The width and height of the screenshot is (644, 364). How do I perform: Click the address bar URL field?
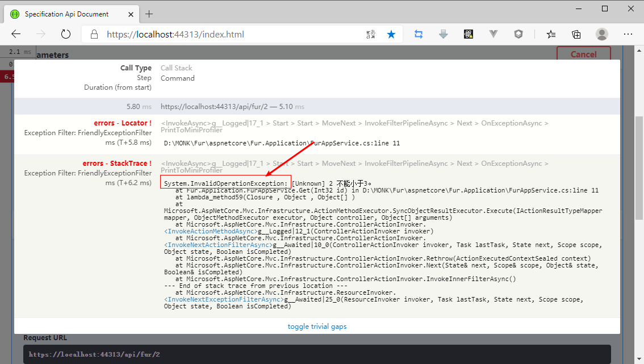[x=227, y=34]
